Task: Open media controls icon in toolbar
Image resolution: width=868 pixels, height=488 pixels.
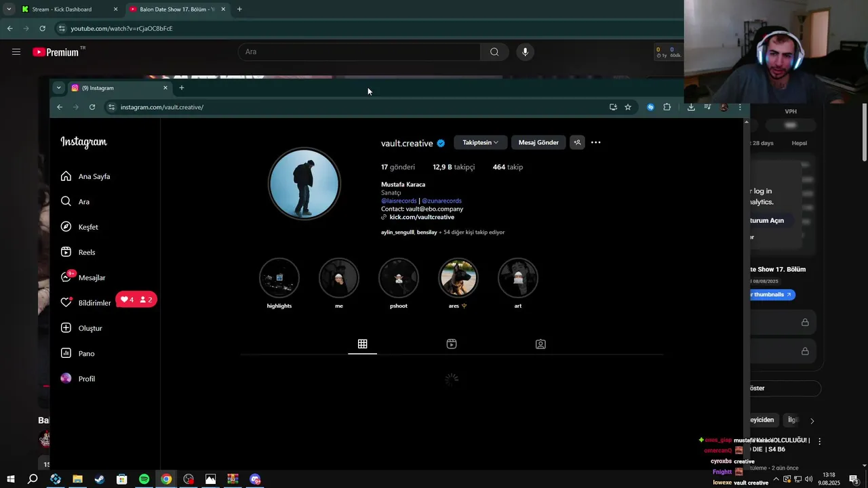Action: (x=707, y=107)
